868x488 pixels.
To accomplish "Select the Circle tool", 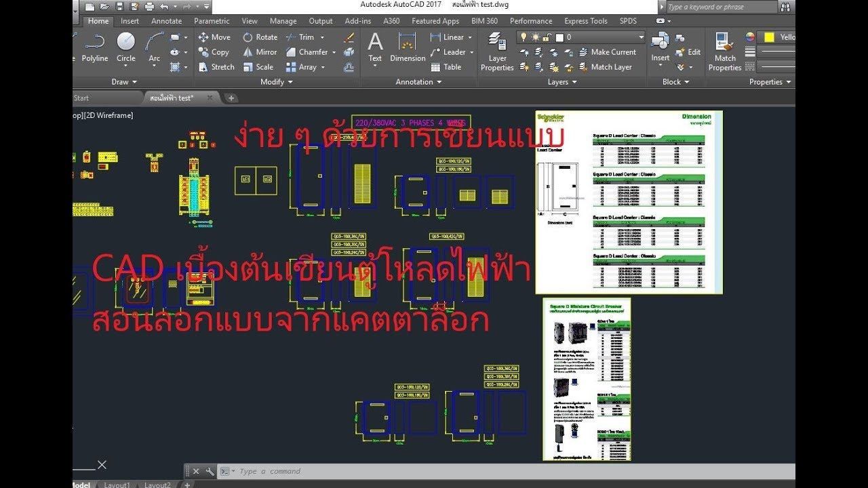I will point(126,46).
